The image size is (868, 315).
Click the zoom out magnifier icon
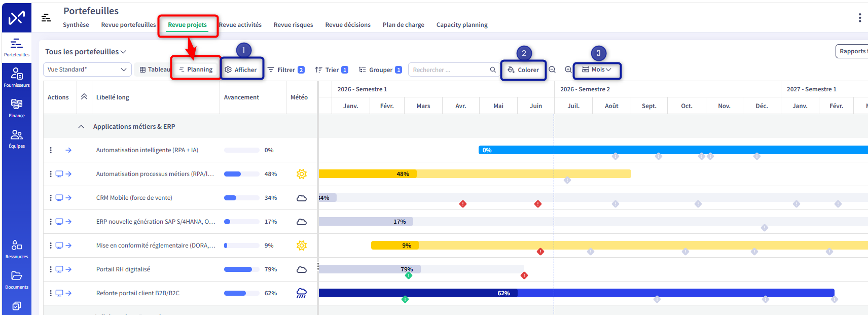tap(552, 69)
